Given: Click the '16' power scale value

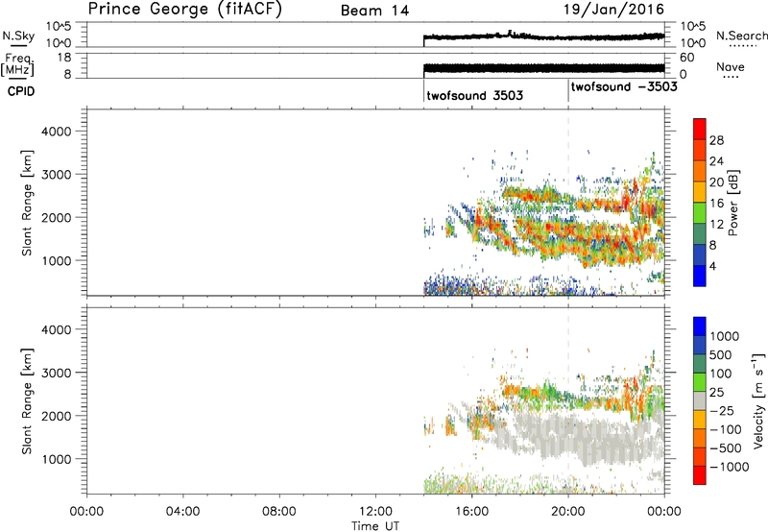Looking at the screenshot, I should coord(716,204).
